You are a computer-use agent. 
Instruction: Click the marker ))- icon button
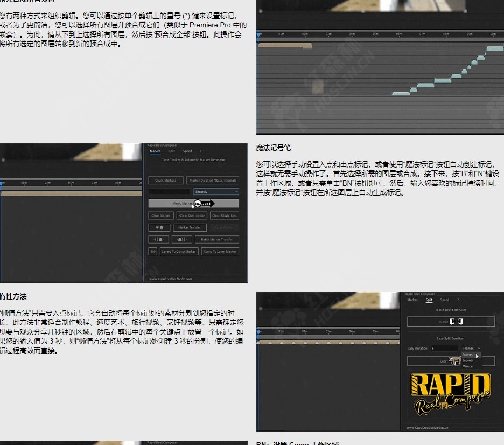[181, 239]
